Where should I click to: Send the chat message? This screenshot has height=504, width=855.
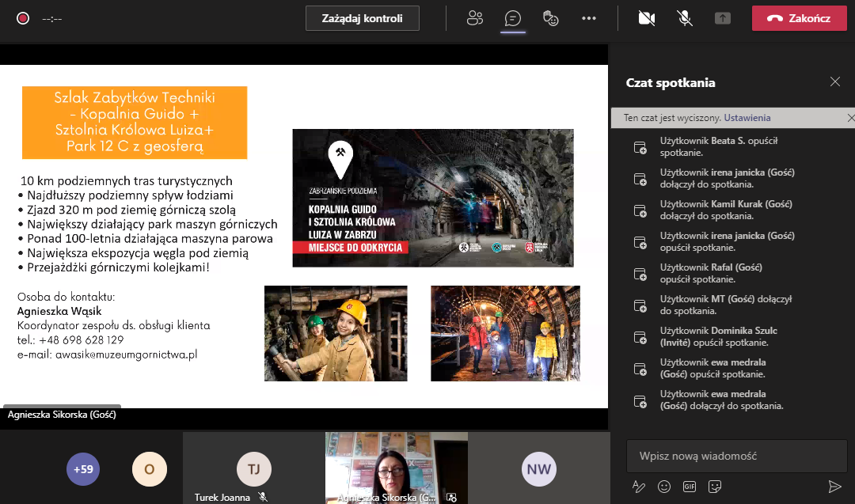pos(834,486)
